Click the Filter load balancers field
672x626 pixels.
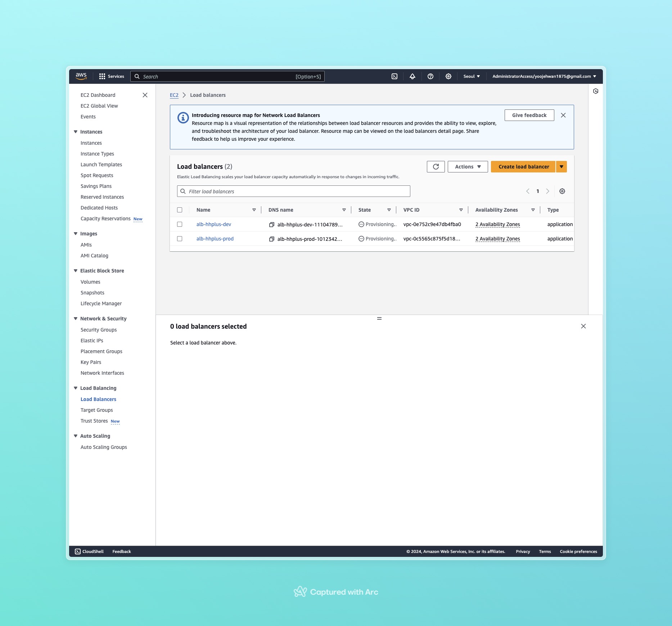294,191
